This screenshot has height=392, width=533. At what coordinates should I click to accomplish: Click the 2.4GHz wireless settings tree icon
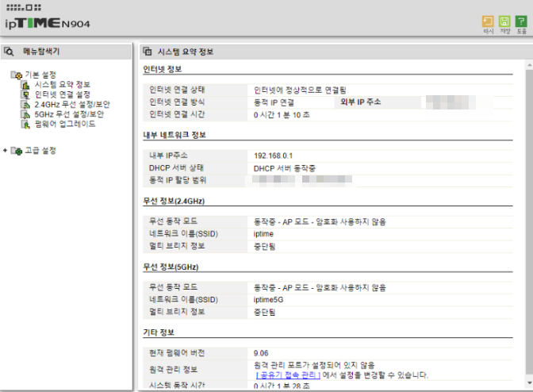click(25, 105)
